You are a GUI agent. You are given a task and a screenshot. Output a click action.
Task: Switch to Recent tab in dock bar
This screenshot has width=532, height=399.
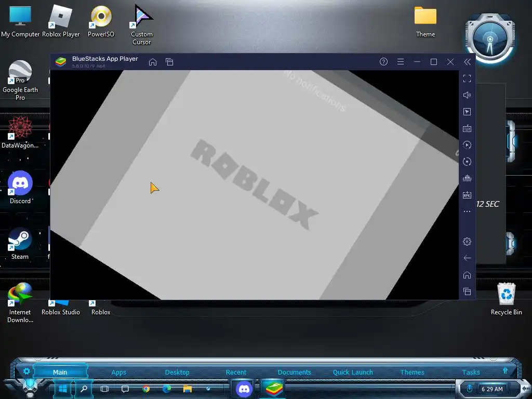click(236, 372)
